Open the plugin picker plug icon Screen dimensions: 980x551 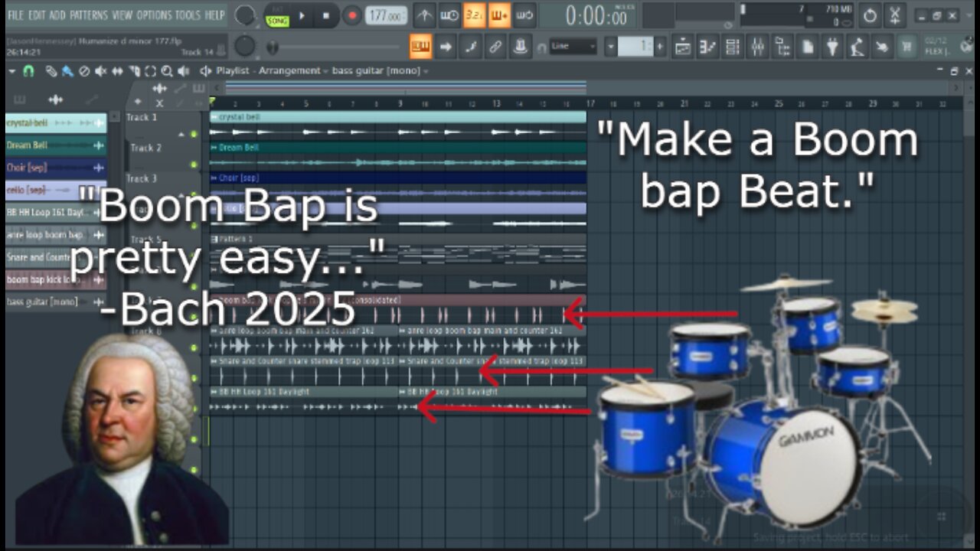point(833,47)
